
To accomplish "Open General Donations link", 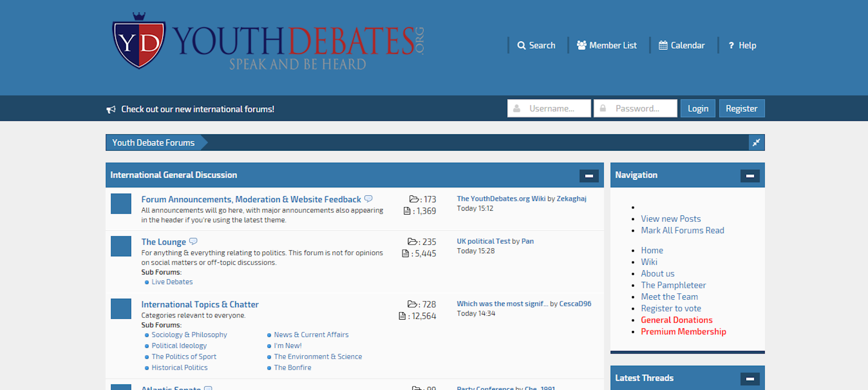I will (x=677, y=320).
